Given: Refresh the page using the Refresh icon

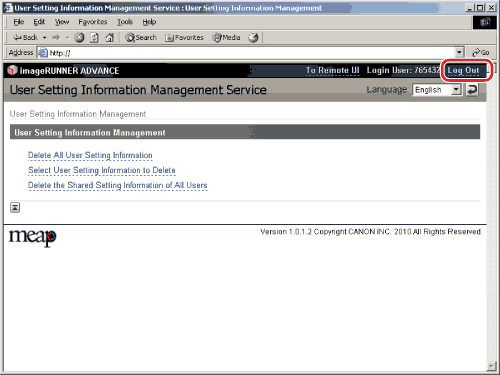Looking at the screenshot, I should [94, 38].
